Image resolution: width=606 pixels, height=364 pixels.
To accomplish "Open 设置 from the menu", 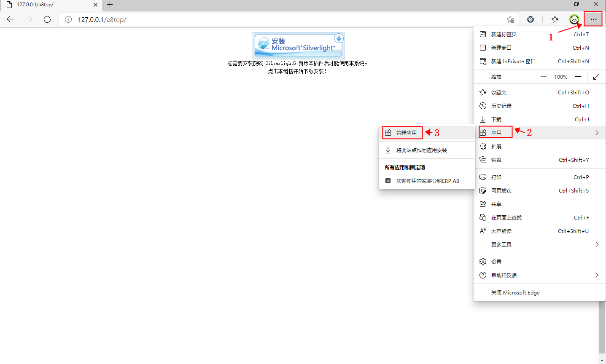I will pos(539,262).
